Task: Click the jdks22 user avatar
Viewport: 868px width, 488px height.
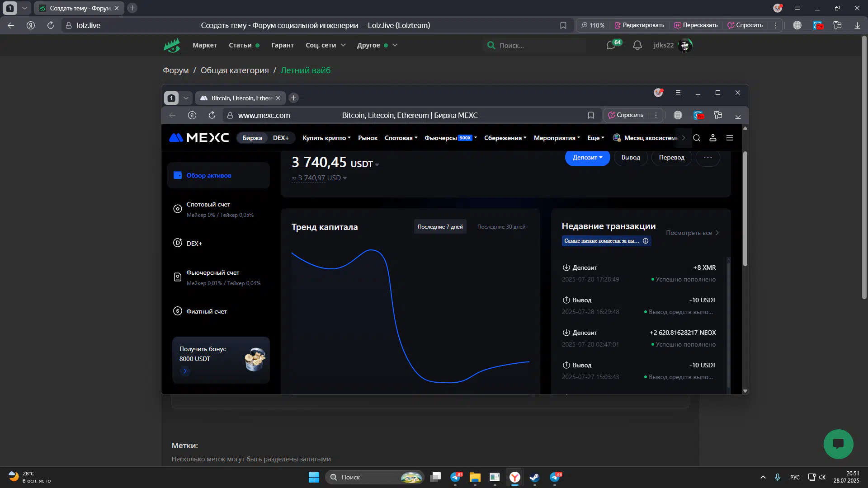Action: click(x=685, y=45)
